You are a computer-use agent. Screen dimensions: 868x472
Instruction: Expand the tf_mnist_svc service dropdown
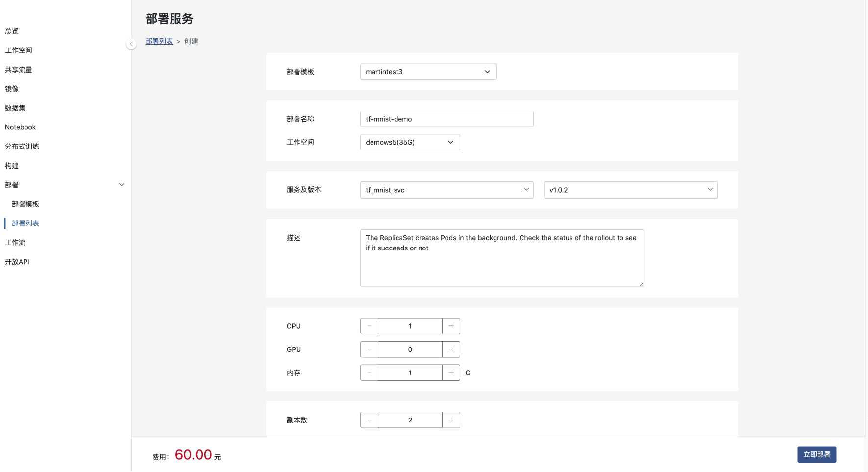pos(446,190)
